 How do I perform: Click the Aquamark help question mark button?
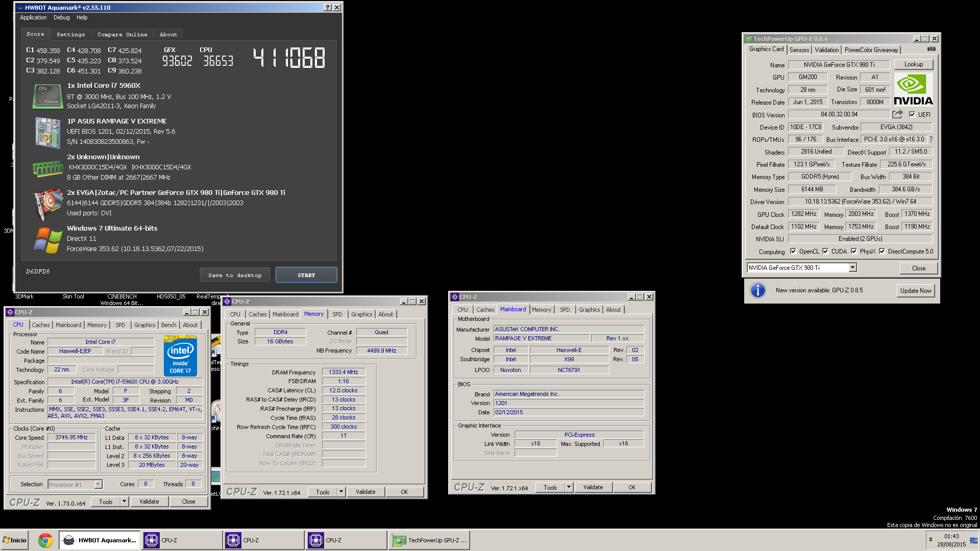(327, 8)
